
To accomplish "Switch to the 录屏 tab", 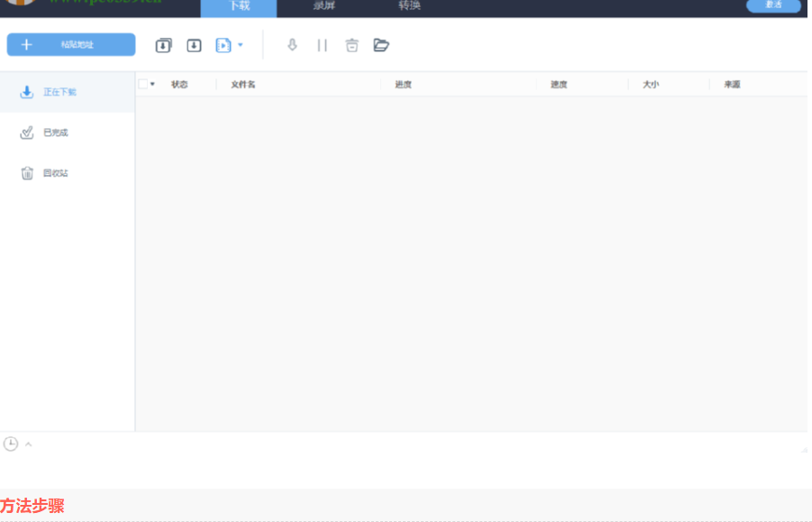I will tap(324, 6).
